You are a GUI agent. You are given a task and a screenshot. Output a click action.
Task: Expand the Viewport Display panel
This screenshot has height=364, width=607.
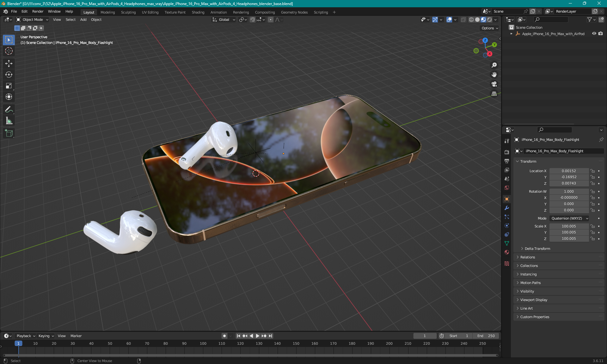[534, 300]
